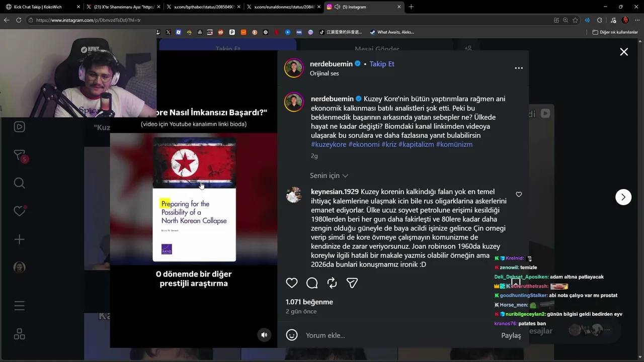Open the #kuzeykore hashtag
This screenshot has height=362, width=644.
click(329, 144)
